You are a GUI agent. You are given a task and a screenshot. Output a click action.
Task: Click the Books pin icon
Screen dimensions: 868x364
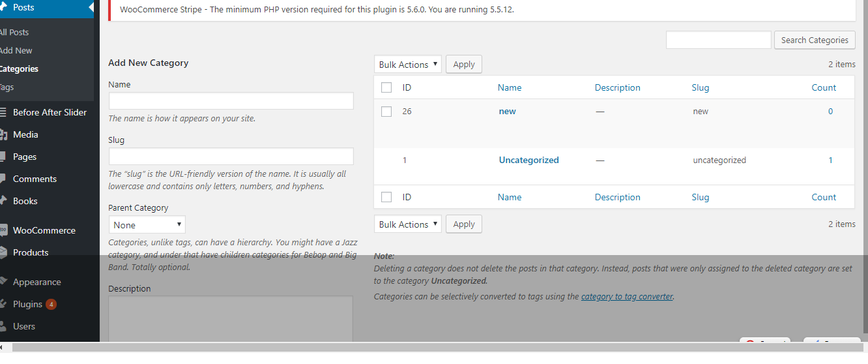[3, 201]
